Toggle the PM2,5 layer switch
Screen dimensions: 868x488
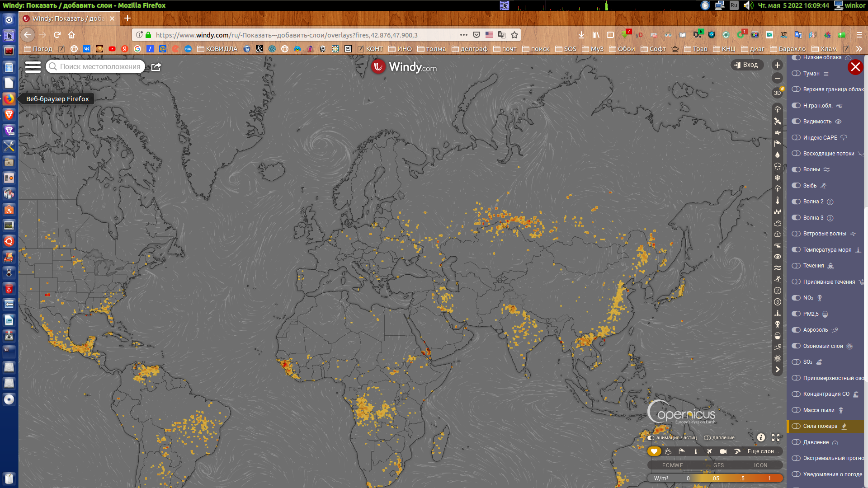[x=796, y=314]
